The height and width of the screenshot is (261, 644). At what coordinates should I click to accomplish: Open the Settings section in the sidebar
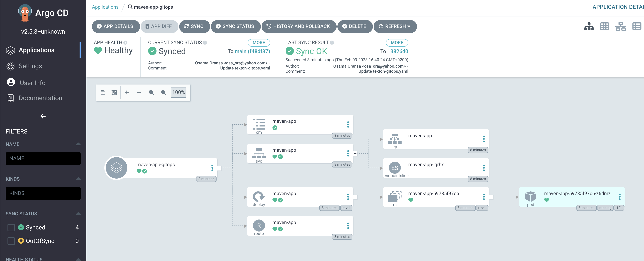click(x=30, y=66)
